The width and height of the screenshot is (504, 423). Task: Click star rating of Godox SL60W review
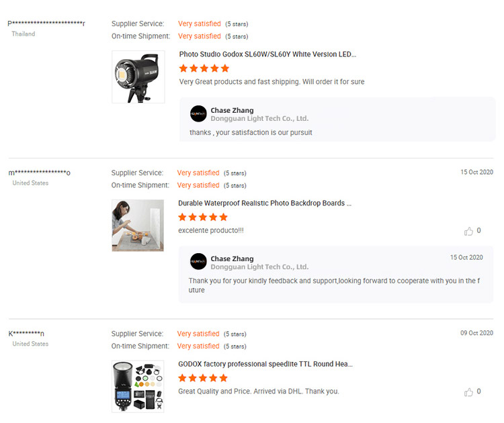(x=204, y=68)
